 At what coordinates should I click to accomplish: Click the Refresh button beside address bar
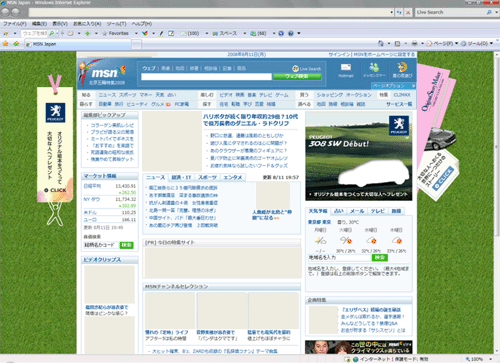[399, 13]
